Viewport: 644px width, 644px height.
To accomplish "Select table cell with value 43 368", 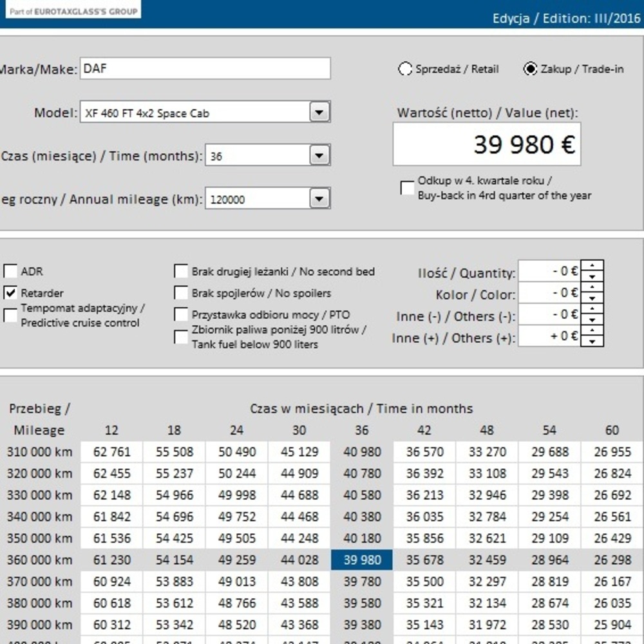I will (x=299, y=625).
